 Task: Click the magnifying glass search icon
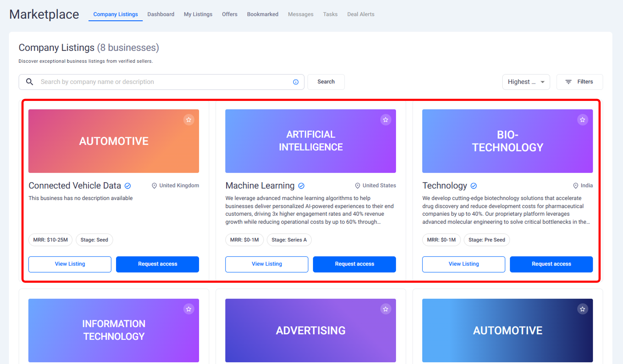click(x=30, y=82)
